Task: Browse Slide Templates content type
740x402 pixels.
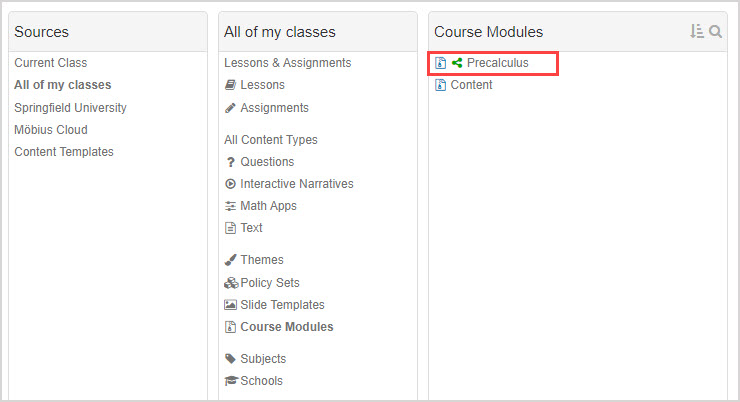Action: coord(282,305)
